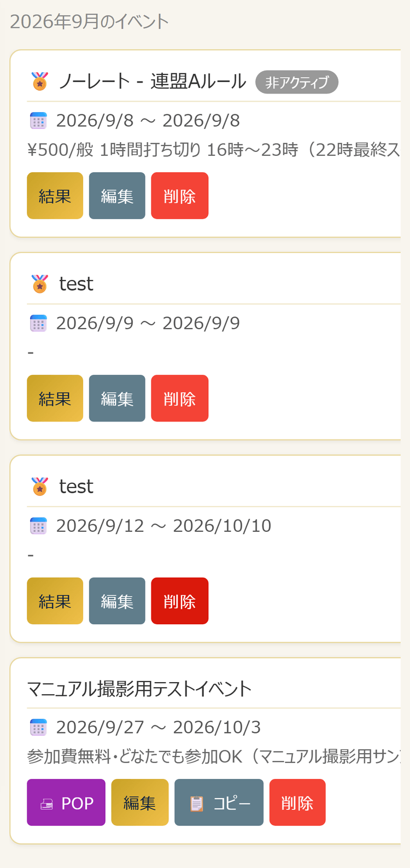This screenshot has width=410, height=868.
Task: Click calendar icon beside 2026/9/12 date range
Action: pos(38,525)
